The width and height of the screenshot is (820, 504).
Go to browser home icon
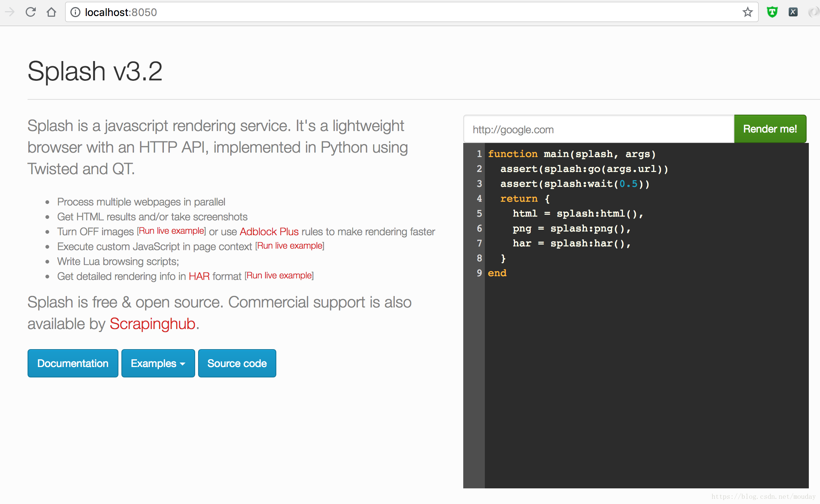click(x=51, y=12)
